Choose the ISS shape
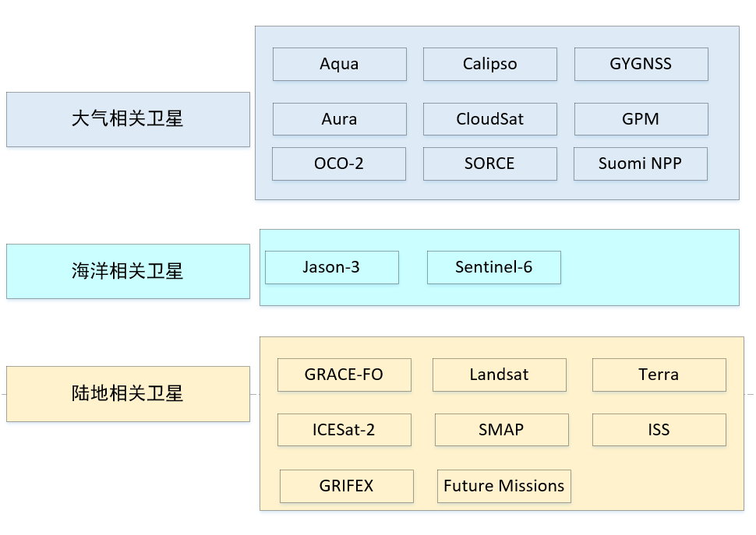Viewport: 756px width, 535px height. tap(659, 430)
